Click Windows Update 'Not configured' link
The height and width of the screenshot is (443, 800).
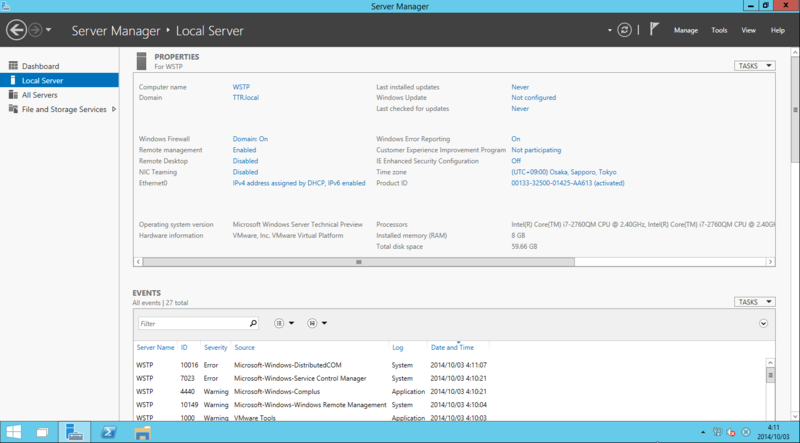pyautogui.click(x=534, y=97)
